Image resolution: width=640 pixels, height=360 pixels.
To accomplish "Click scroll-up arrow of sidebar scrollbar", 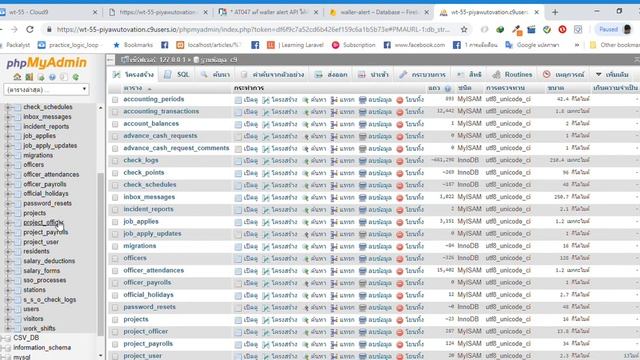I will tap(100, 108).
